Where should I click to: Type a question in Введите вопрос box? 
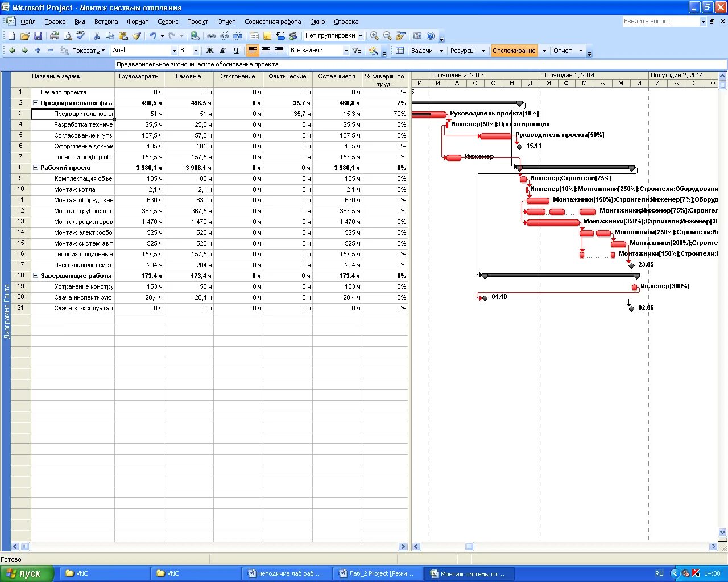[x=660, y=21]
